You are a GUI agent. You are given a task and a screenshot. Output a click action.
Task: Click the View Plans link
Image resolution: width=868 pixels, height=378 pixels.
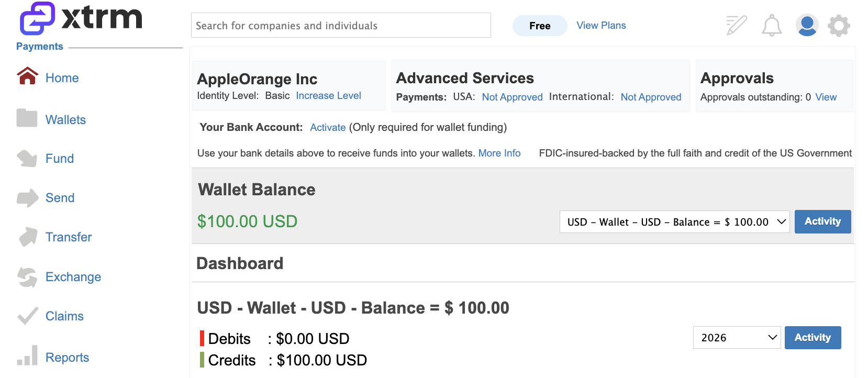[x=601, y=26]
